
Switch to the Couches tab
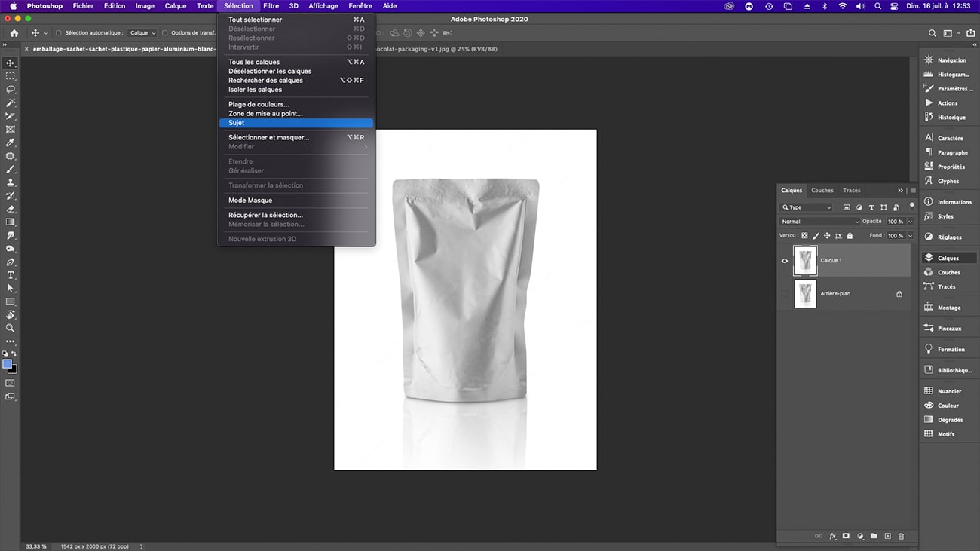[x=821, y=190]
